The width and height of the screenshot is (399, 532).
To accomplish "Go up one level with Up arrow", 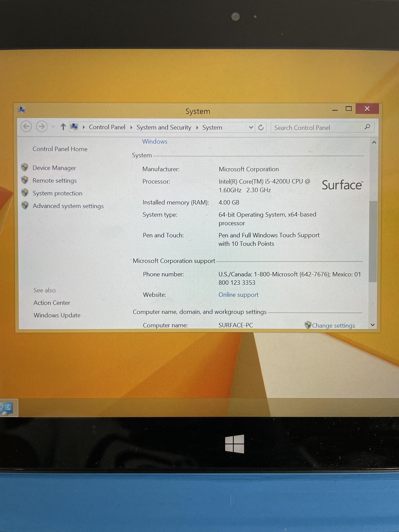I will coord(63,127).
